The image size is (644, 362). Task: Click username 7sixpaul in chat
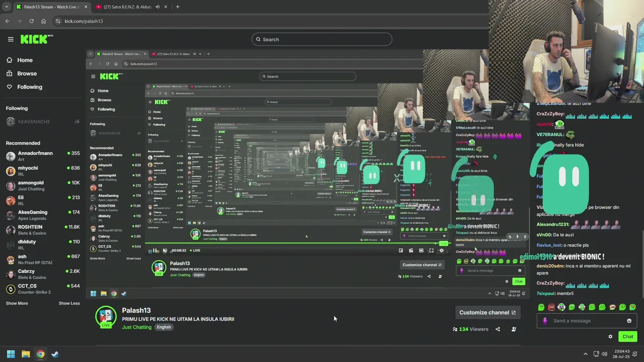546,294
